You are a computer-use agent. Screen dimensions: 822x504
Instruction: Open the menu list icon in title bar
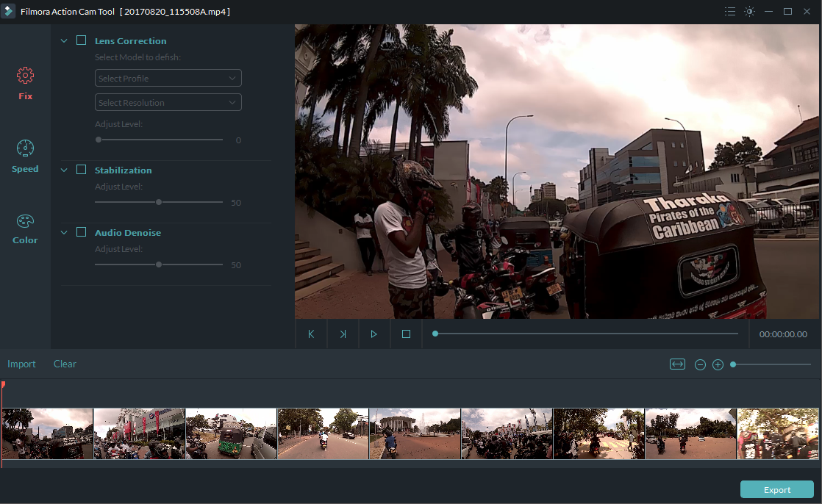coord(730,11)
